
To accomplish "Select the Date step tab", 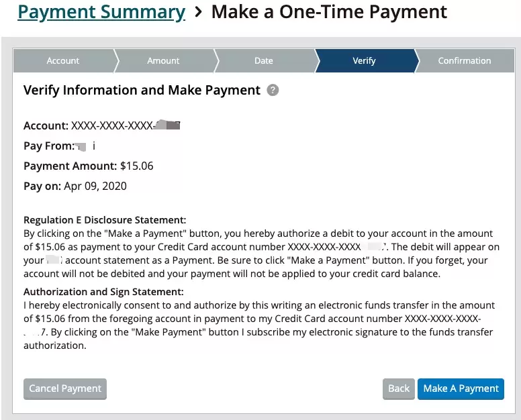I will tap(263, 60).
